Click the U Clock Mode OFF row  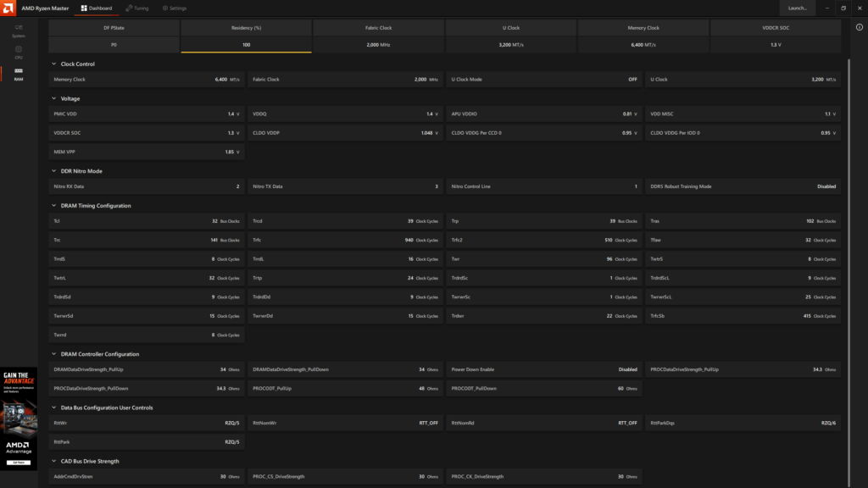543,80
